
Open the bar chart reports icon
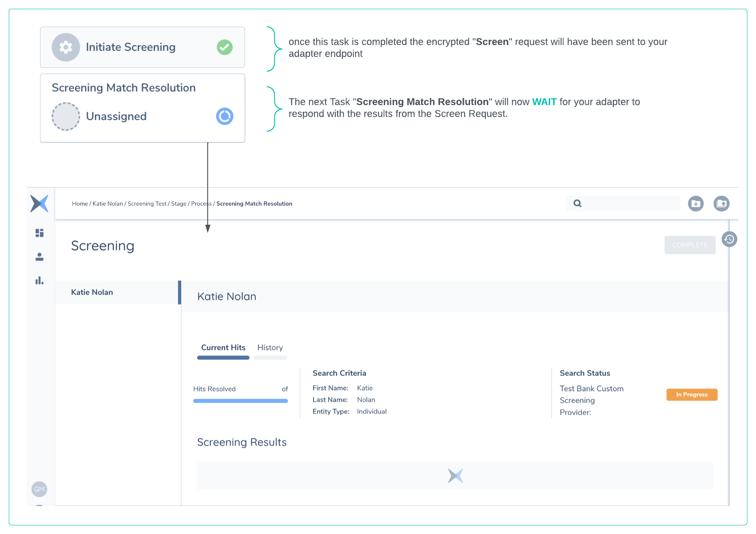[x=40, y=280]
